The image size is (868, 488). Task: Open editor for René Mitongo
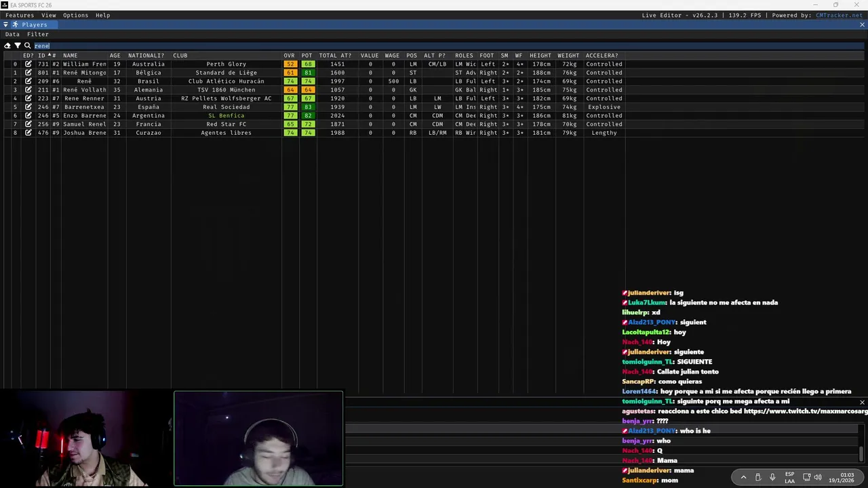[x=28, y=73]
